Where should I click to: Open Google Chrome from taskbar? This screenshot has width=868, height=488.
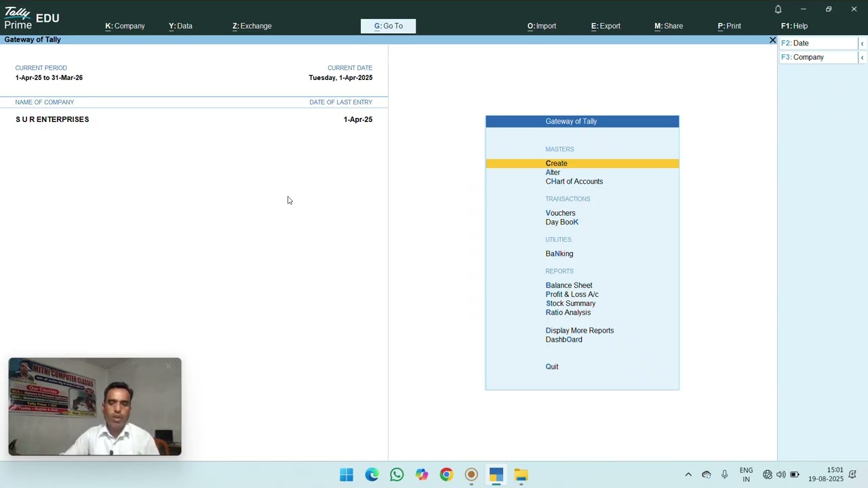(446, 474)
